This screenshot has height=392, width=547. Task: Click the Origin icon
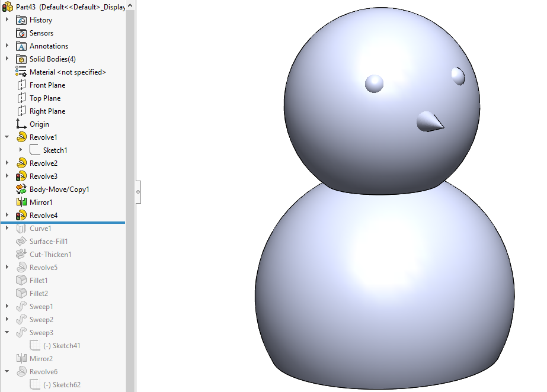21,124
